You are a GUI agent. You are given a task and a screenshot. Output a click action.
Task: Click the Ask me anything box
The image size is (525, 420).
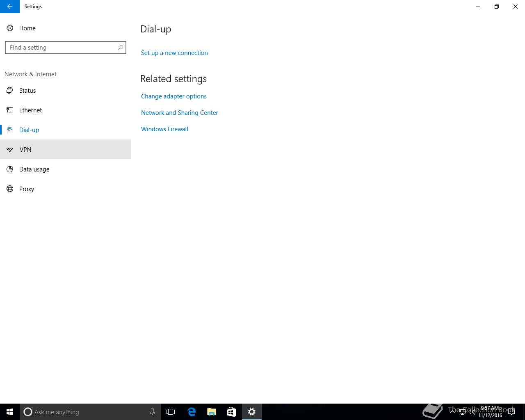point(90,412)
